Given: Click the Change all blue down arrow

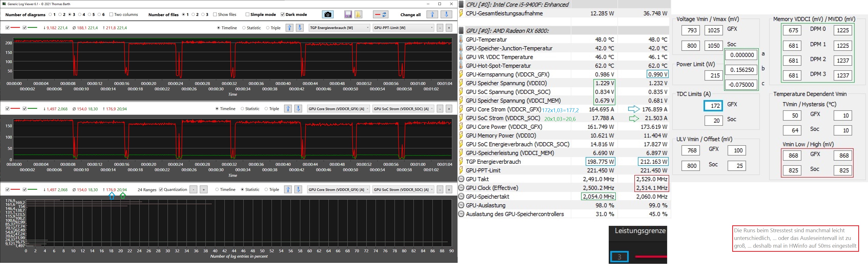Looking at the screenshot, I should click(447, 15).
